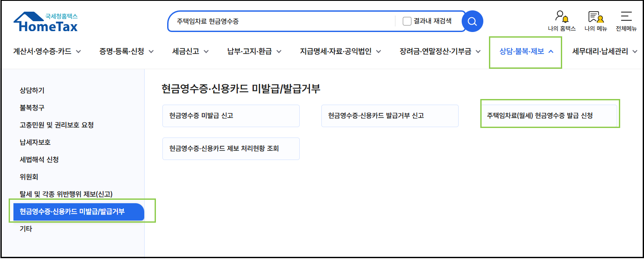644x259 pixels.
Task: Open the 납부·고지·환급 menu
Action: [250, 51]
